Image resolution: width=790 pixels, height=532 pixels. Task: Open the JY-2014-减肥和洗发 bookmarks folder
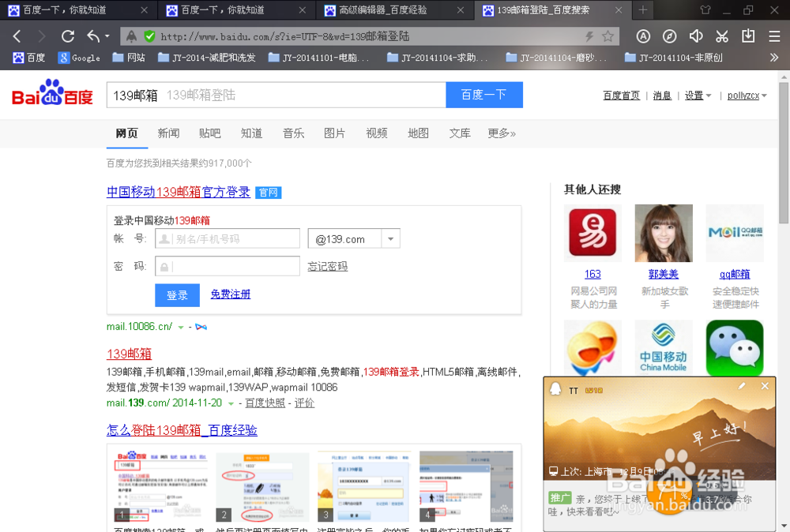207,58
